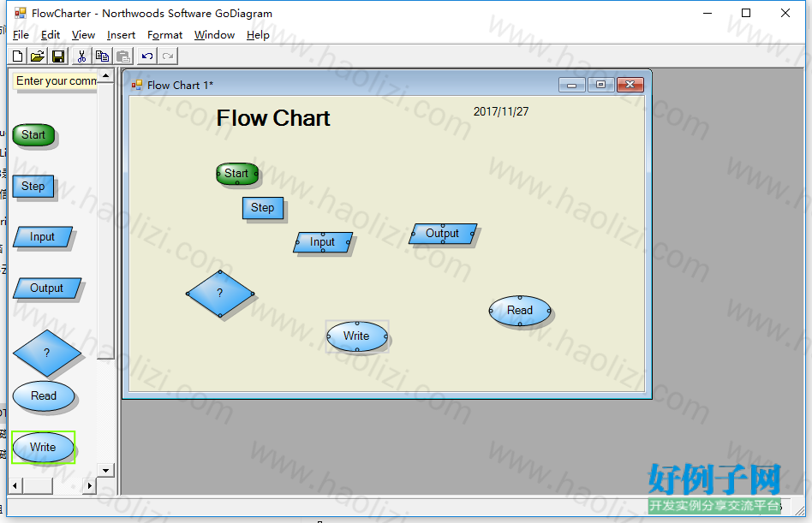This screenshot has width=812, height=523.
Task: Minimize the Flow Chart 1 child window
Action: click(572, 85)
